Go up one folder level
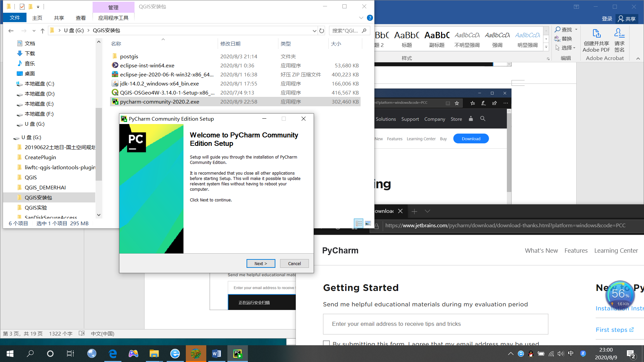This screenshot has width=644, height=362. [x=42, y=31]
